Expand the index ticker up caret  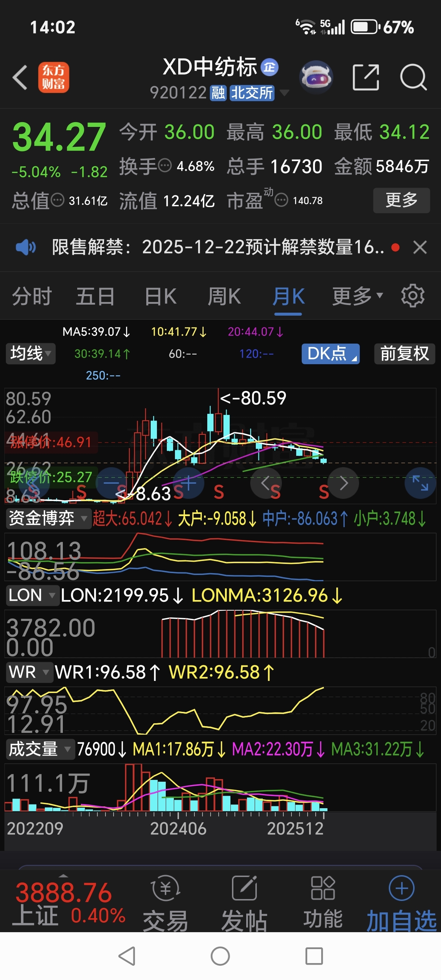[64, 875]
